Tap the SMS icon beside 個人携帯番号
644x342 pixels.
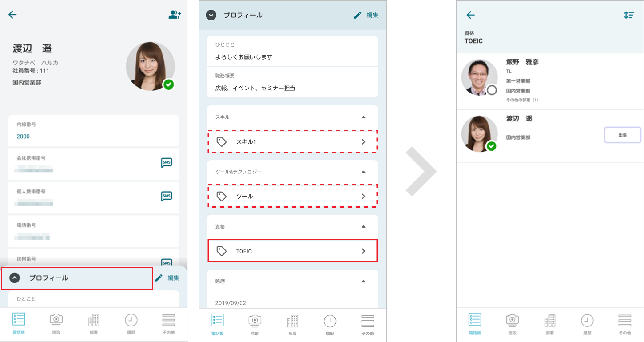pos(167,196)
